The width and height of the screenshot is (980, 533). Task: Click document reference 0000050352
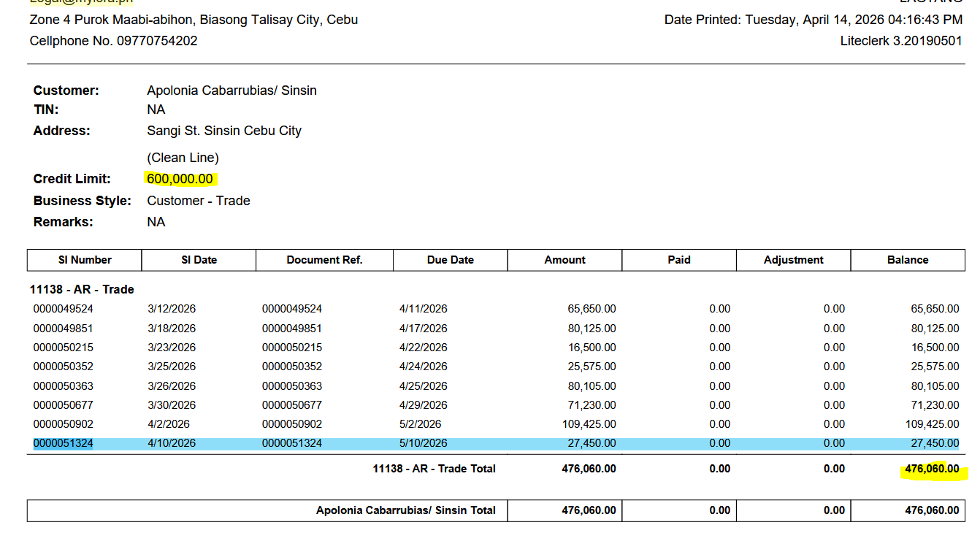pyautogui.click(x=292, y=367)
